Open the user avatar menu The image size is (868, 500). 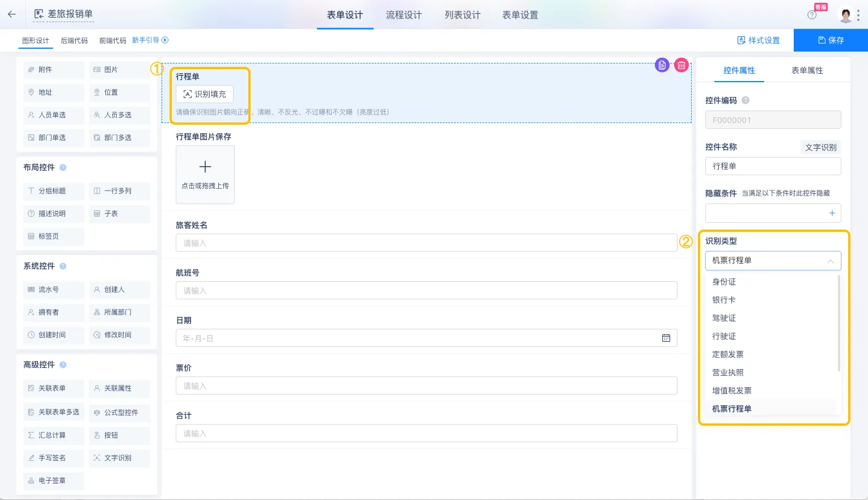[845, 15]
